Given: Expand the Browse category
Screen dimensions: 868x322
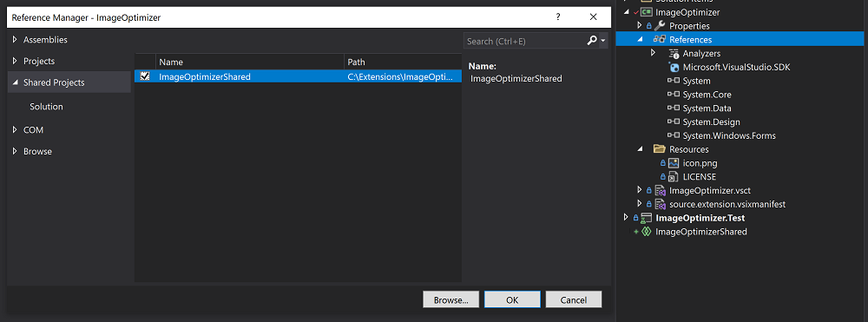Looking at the screenshot, I should [15, 151].
